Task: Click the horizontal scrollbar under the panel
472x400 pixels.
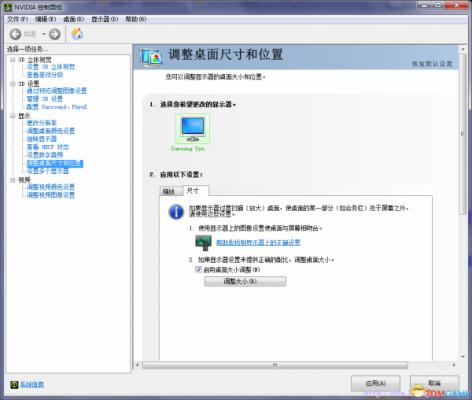Action: (x=275, y=365)
